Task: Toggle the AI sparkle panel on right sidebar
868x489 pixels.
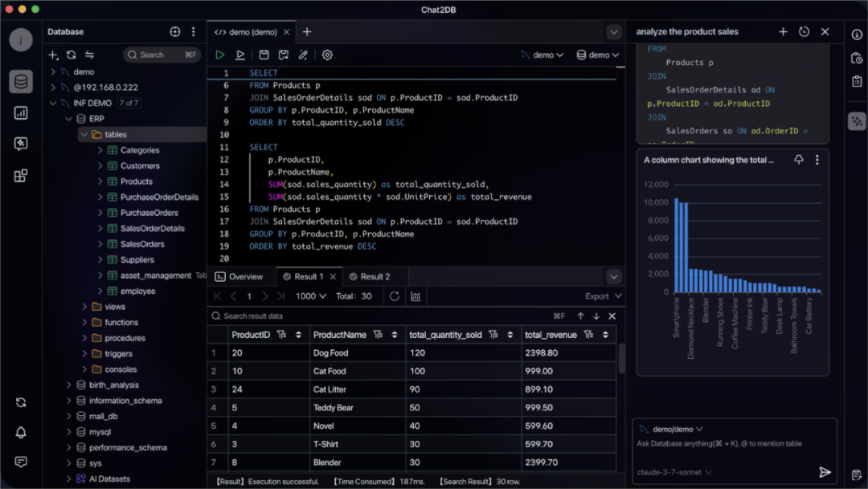Action: click(x=857, y=121)
